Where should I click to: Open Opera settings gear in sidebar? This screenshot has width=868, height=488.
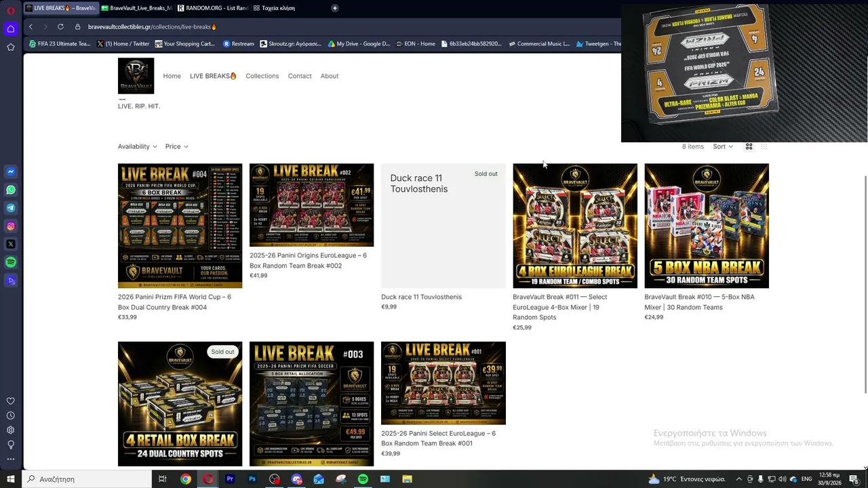point(11,430)
